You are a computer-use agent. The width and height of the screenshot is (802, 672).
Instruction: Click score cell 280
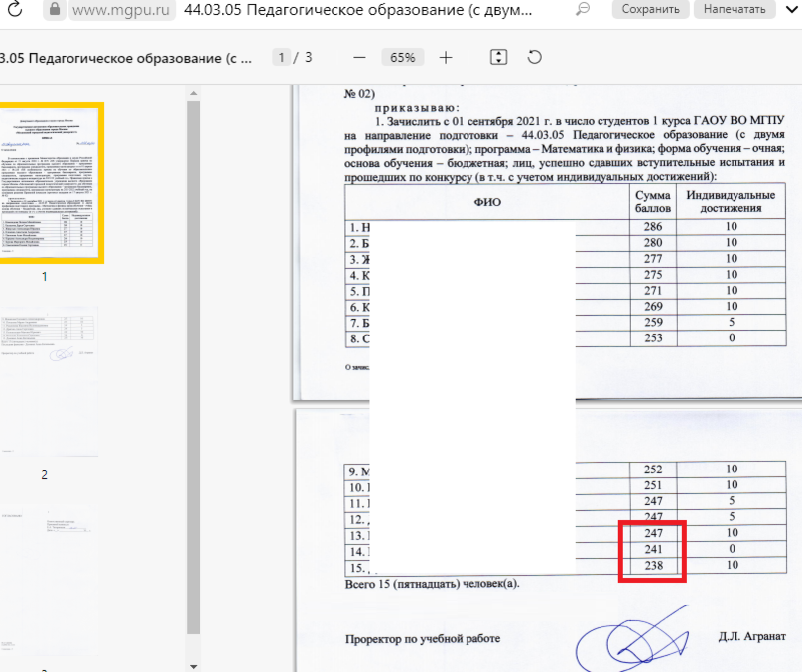pos(653,242)
